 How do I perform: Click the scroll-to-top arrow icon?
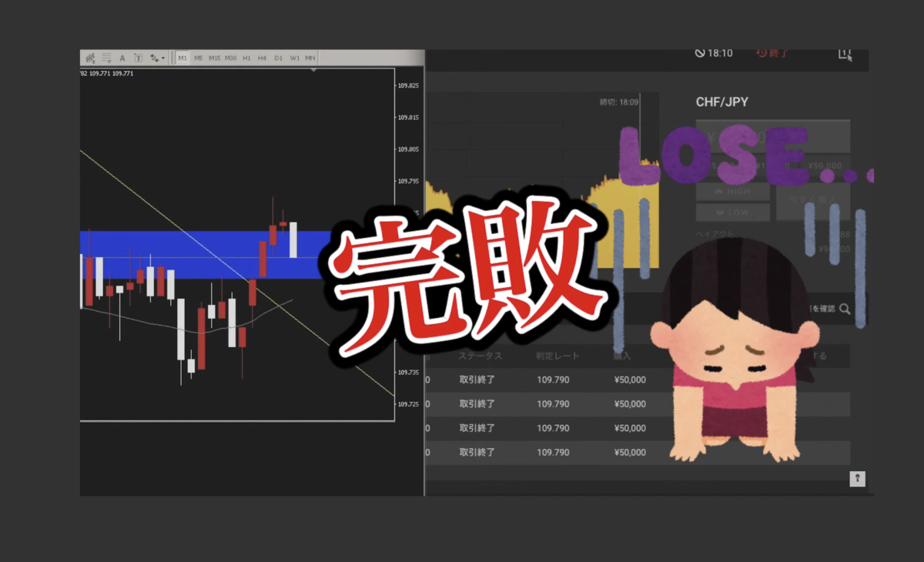pyautogui.click(x=857, y=479)
